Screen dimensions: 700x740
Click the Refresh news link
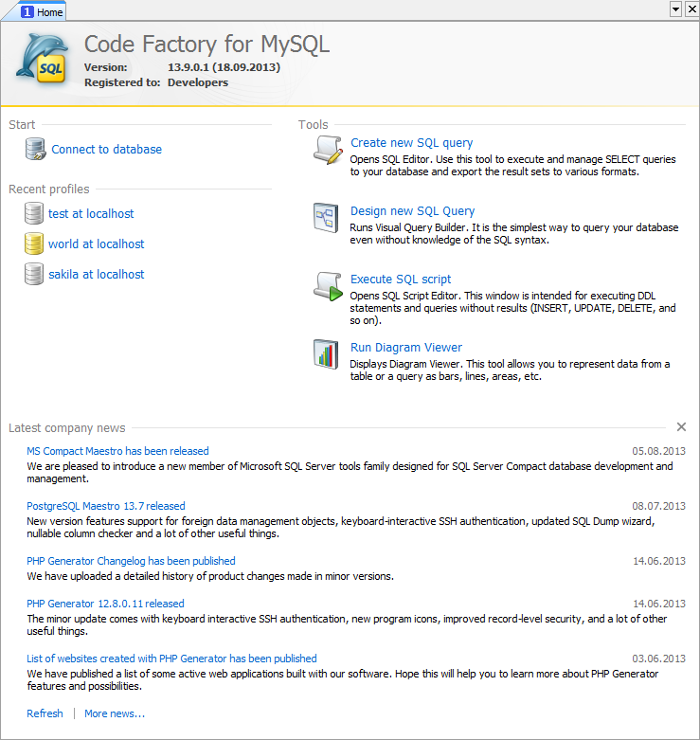45,713
